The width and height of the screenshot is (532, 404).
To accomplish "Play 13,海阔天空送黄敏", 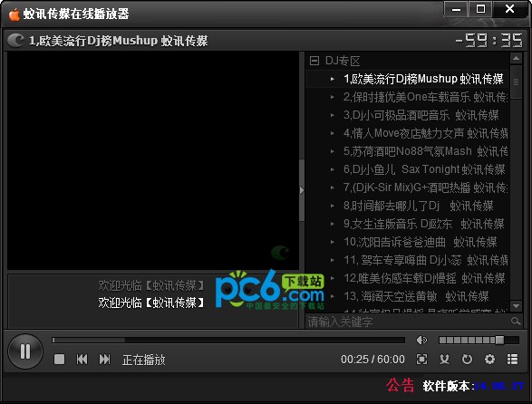I will coord(407,296).
